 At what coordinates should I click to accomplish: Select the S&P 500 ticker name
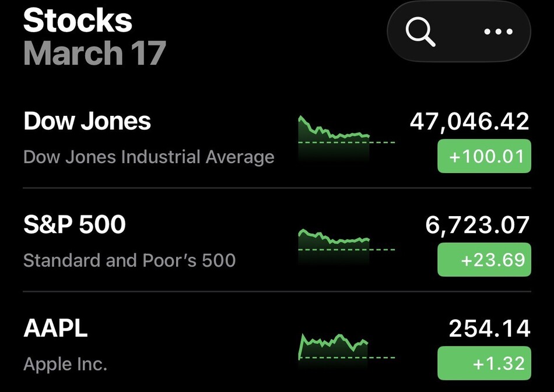75,225
